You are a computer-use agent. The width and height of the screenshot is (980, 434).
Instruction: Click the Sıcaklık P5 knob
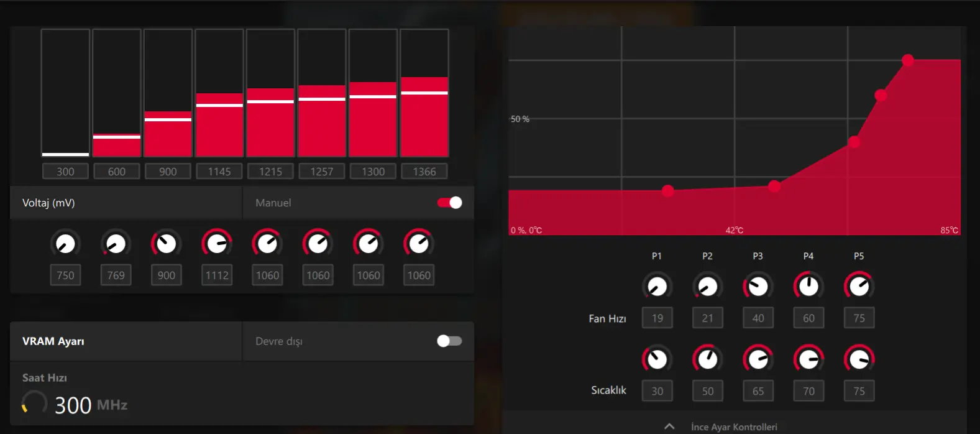(x=859, y=359)
